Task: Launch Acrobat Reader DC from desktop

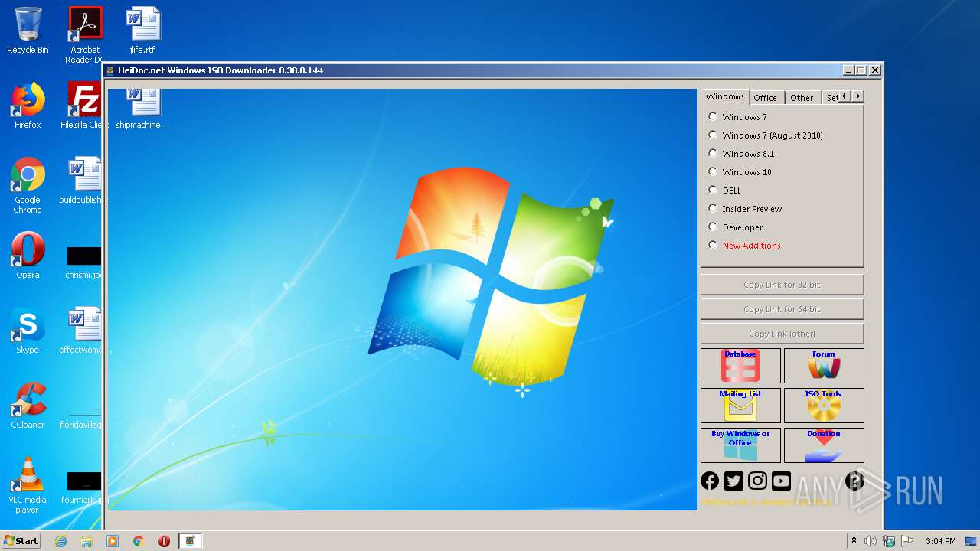Action: pyautogui.click(x=85, y=34)
